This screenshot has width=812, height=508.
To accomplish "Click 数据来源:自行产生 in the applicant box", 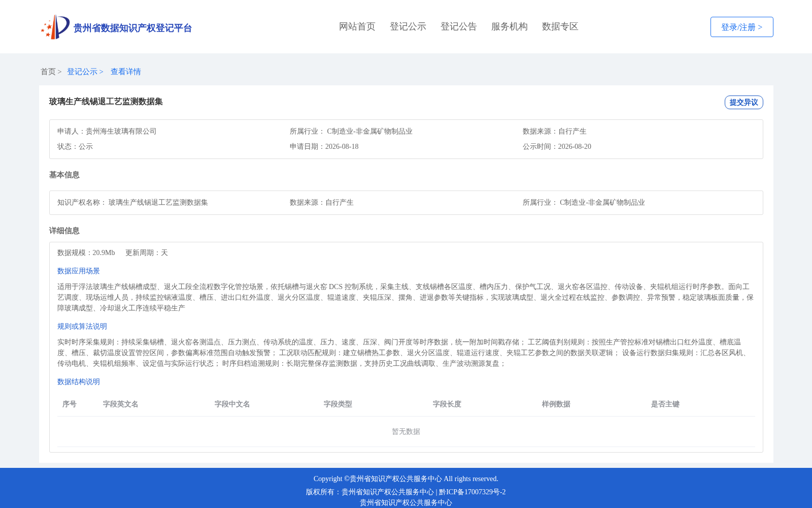I will tap(555, 131).
